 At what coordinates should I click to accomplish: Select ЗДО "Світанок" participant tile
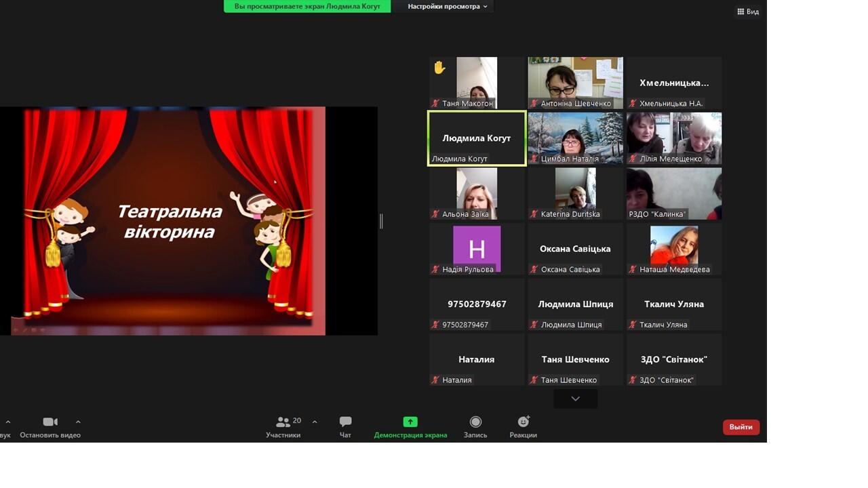(674, 360)
